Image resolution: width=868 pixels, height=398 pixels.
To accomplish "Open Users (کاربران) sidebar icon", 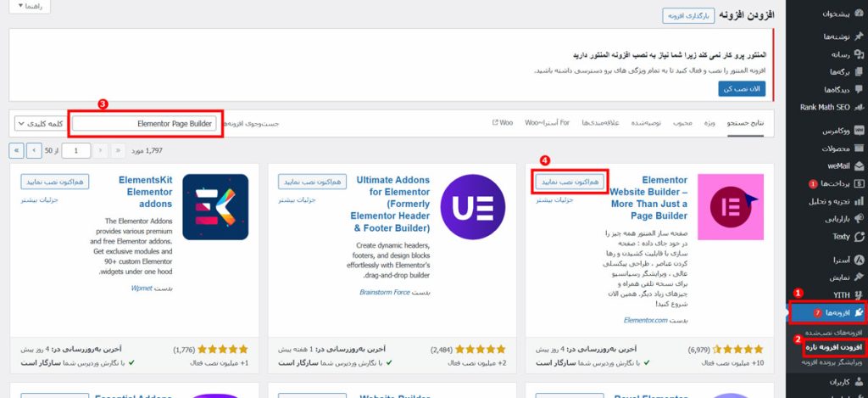I will 859,382.
